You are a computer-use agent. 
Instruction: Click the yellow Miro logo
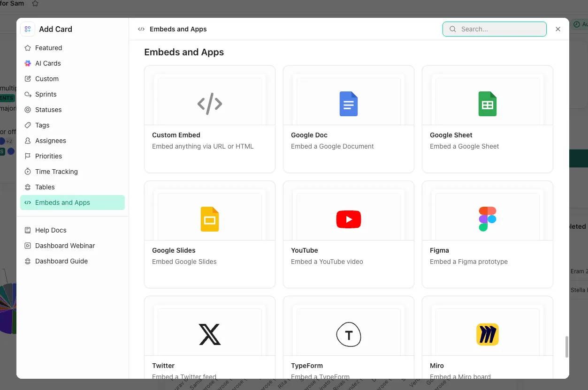(488, 335)
